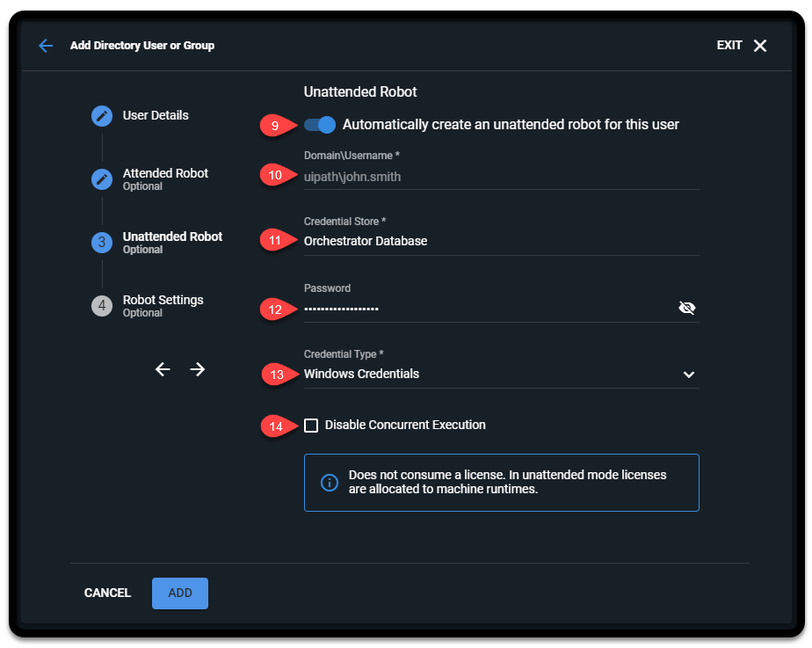Click the info icon in the license notice

coord(330,482)
